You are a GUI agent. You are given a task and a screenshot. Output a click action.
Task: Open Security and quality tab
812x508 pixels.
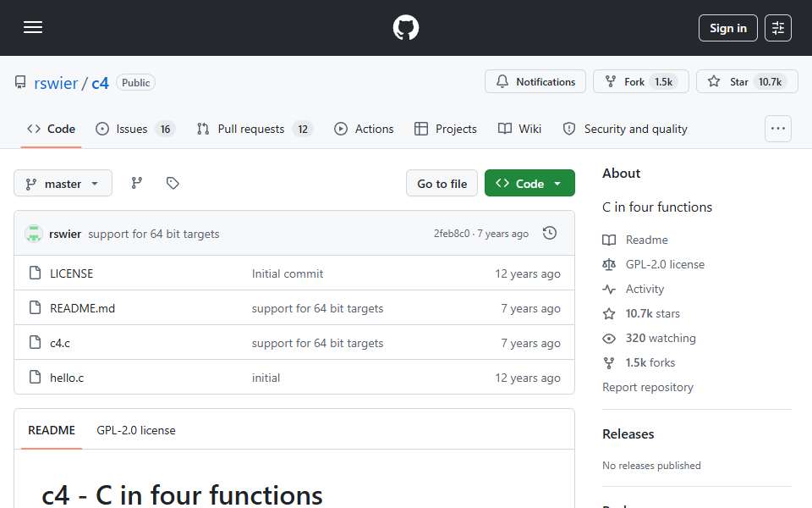pyautogui.click(x=625, y=129)
